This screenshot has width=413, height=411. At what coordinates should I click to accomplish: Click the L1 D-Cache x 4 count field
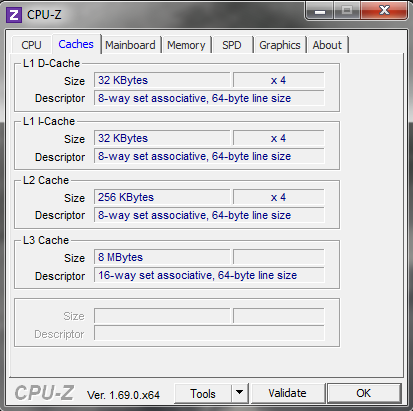(279, 80)
